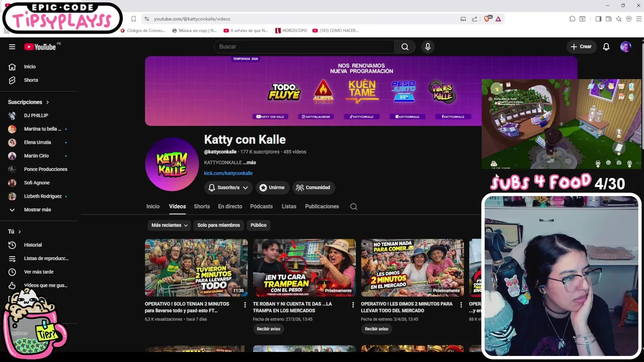Open Música sin copy bookmark
Image resolution: width=644 pixels, height=362 pixels.
click(194, 31)
